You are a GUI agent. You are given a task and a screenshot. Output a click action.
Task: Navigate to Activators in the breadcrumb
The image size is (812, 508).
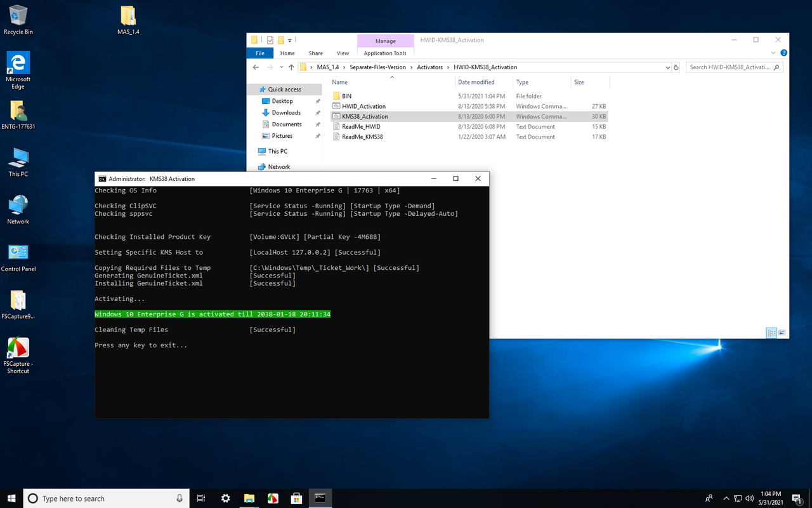pyautogui.click(x=429, y=67)
